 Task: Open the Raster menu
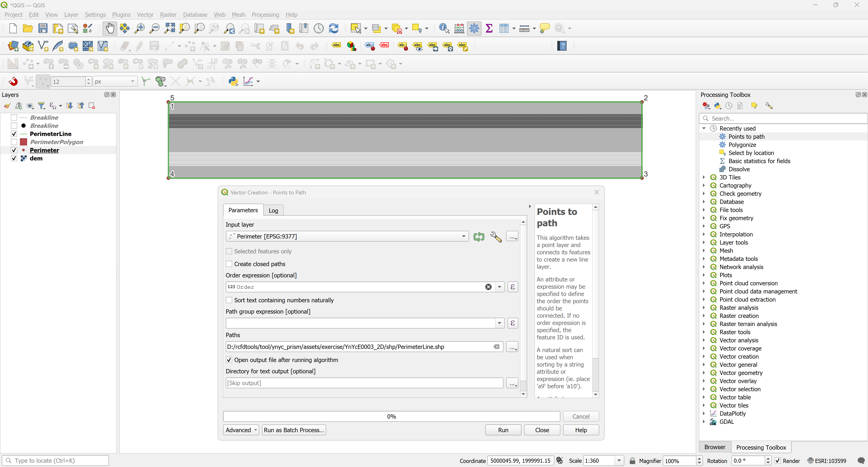tap(168, 14)
